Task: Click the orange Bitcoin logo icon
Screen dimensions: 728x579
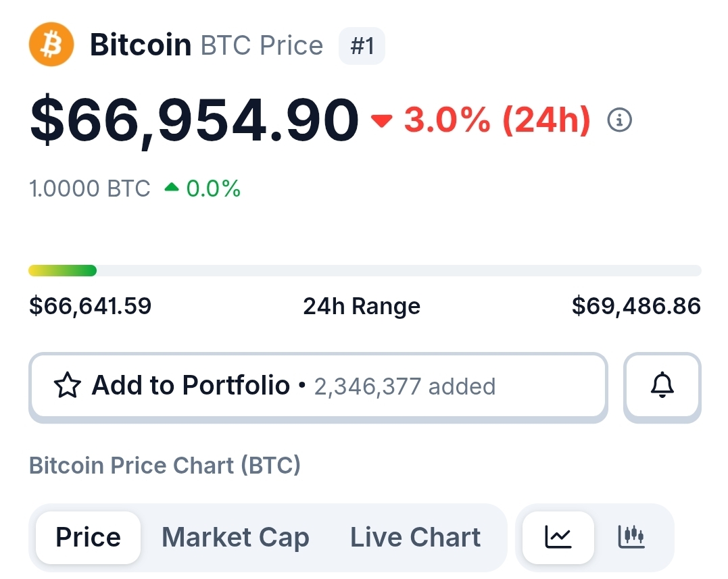Action: tap(51, 45)
